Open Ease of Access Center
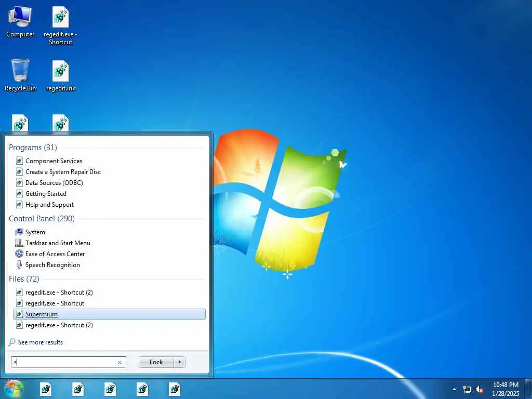 [x=55, y=254]
